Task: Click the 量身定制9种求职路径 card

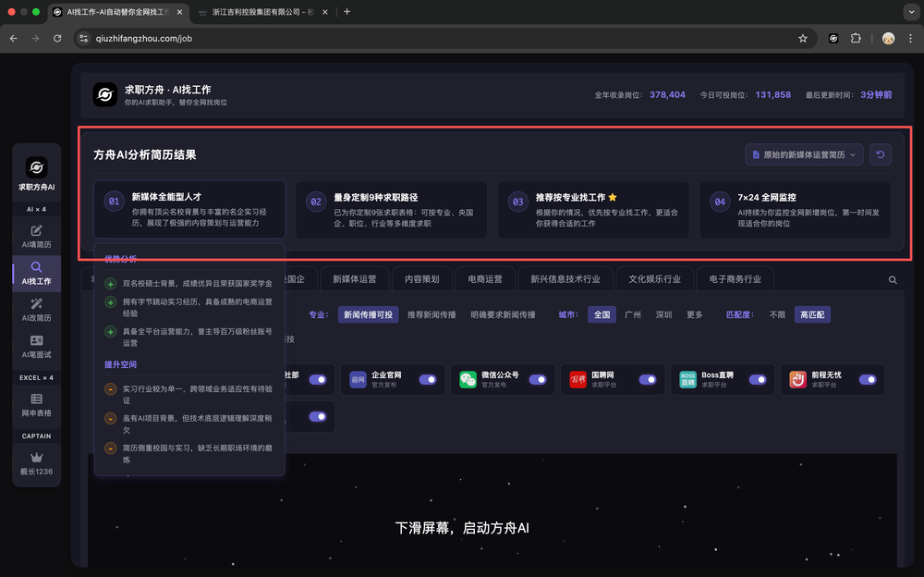Action: tap(392, 210)
